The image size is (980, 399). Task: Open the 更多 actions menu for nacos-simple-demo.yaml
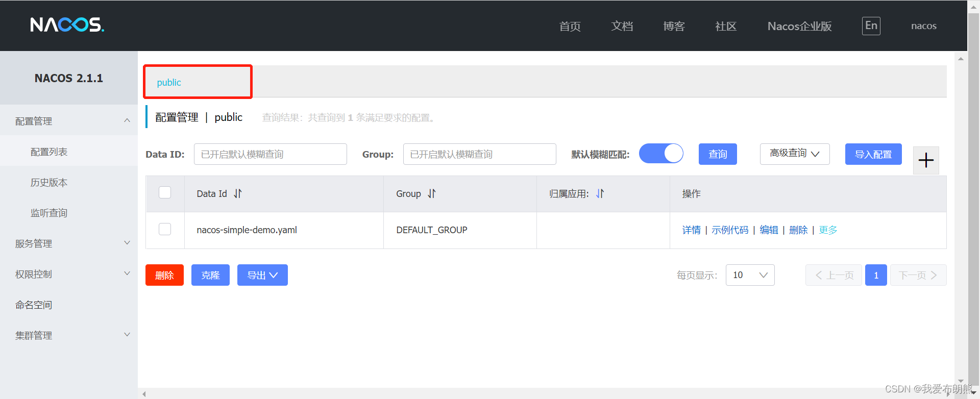coord(828,230)
